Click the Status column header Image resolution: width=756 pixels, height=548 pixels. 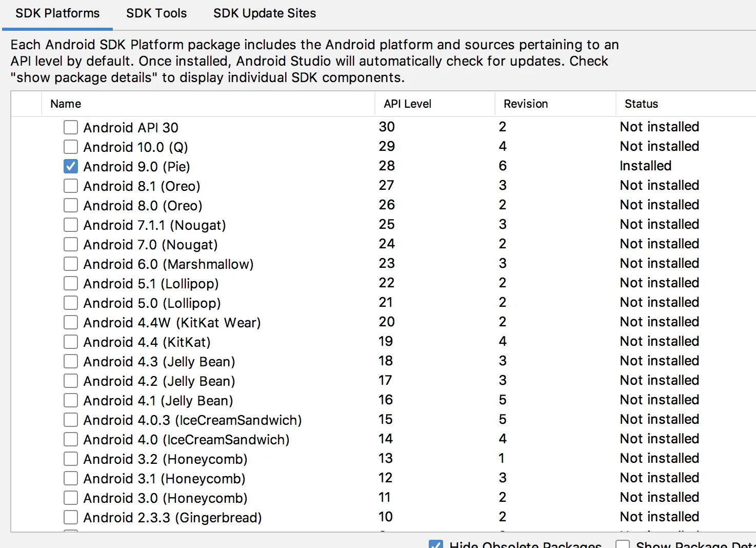(641, 104)
